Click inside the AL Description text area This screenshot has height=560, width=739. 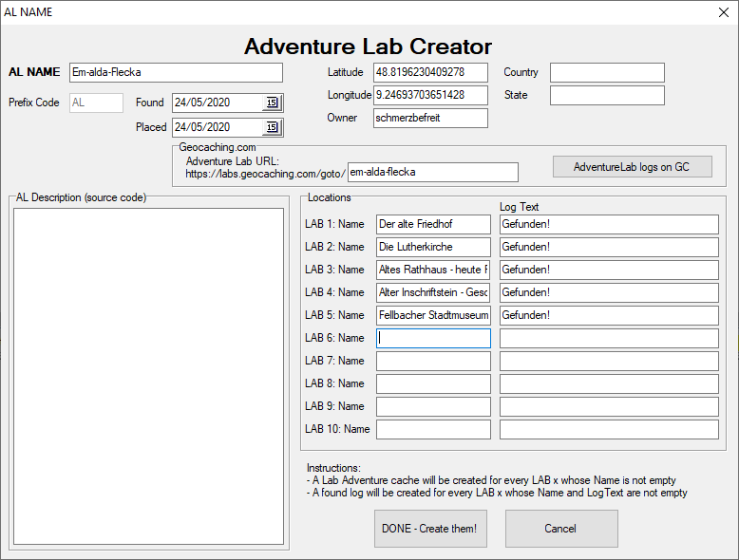(148, 376)
